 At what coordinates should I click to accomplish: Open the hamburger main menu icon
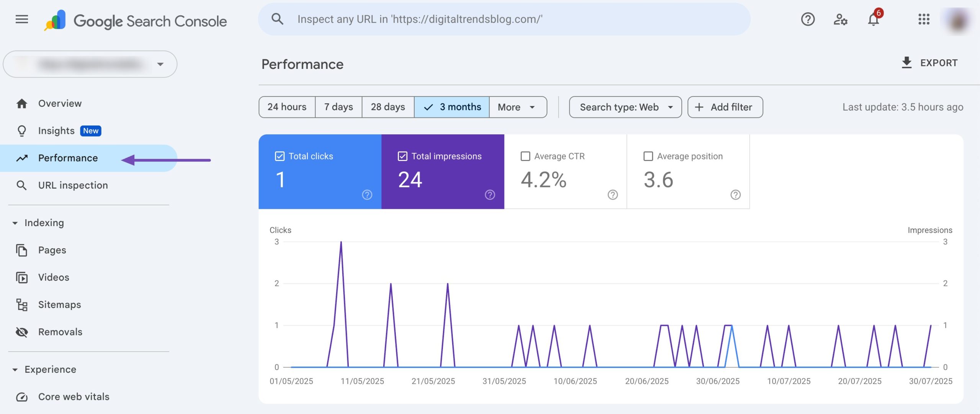pyautogui.click(x=22, y=19)
